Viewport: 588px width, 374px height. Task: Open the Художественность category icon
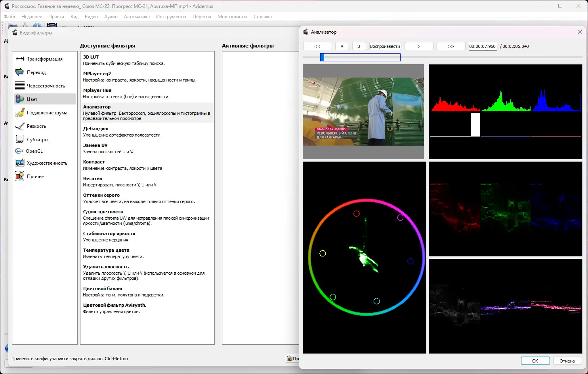click(20, 163)
